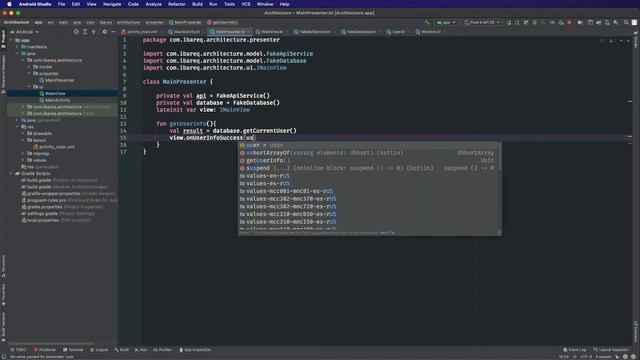This screenshot has height=360, width=640.
Task: Open the Build tool window at bottom
Action: tap(122, 350)
